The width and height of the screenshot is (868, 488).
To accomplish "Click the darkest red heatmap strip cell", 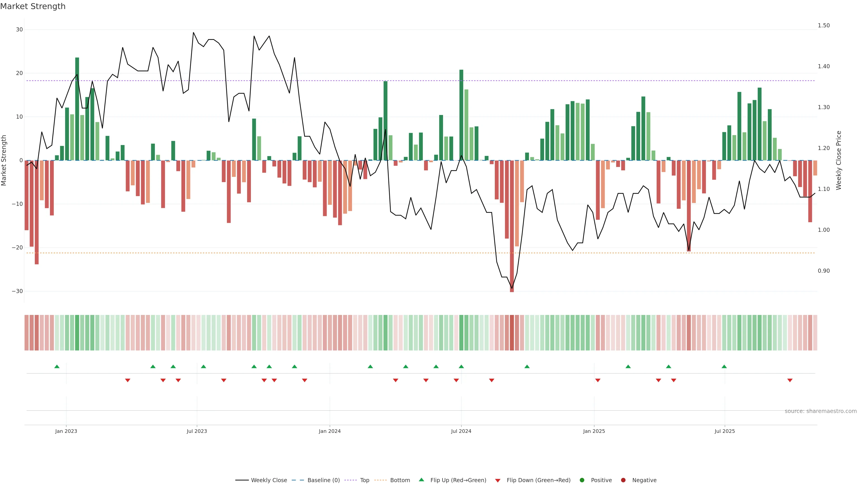I will [x=512, y=333].
